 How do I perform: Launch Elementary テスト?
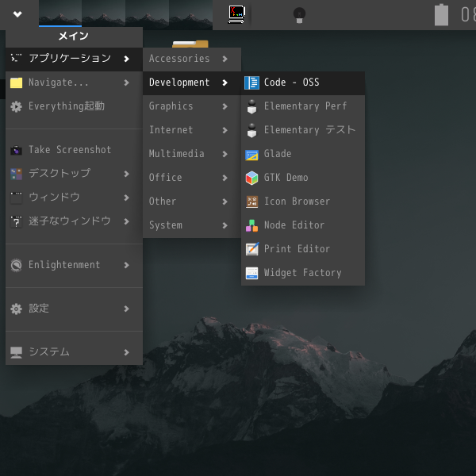coord(303,130)
